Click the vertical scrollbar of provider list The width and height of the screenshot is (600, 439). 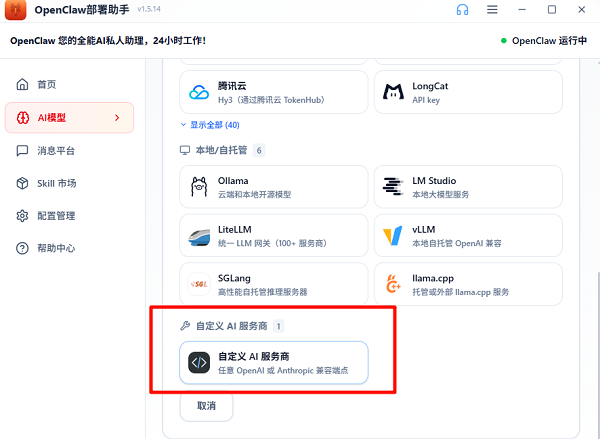tap(597, 356)
